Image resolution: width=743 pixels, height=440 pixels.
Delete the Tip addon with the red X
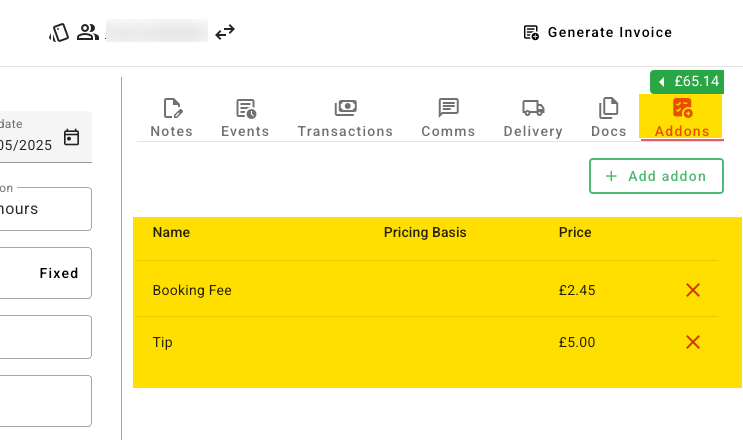692,342
